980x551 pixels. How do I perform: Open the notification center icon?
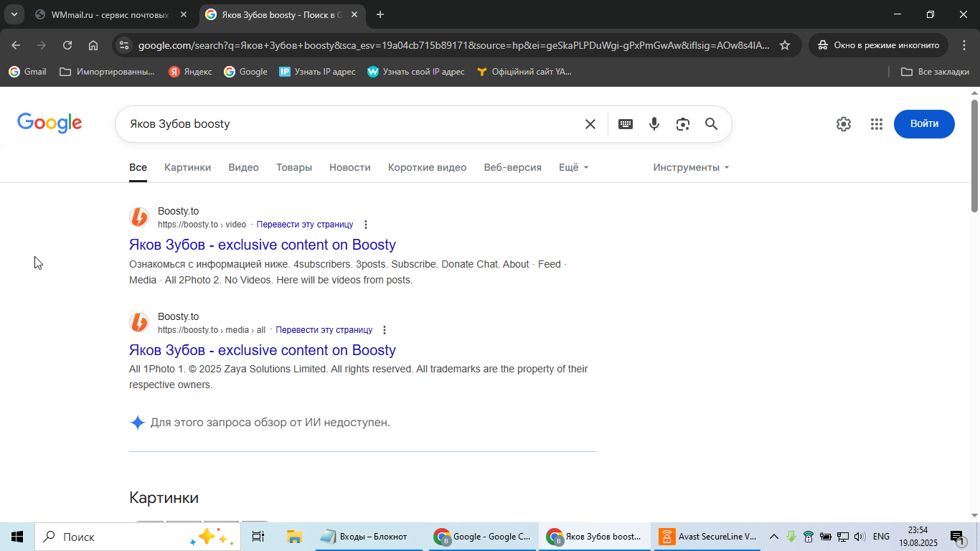click(x=957, y=537)
